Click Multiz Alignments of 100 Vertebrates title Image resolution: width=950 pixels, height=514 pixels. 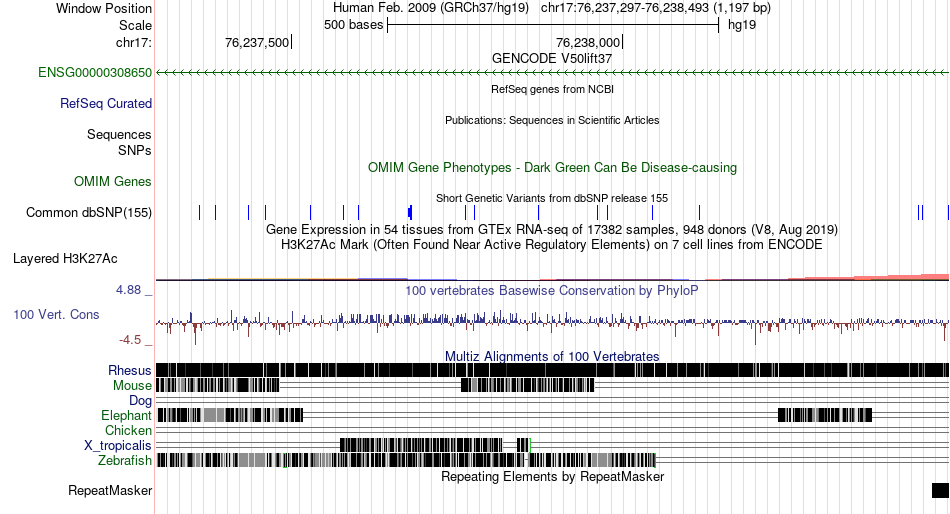[x=552, y=356]
